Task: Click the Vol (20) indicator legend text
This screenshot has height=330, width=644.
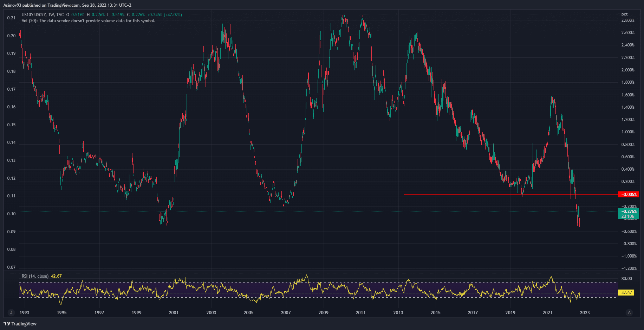Action: coord(88,21)
